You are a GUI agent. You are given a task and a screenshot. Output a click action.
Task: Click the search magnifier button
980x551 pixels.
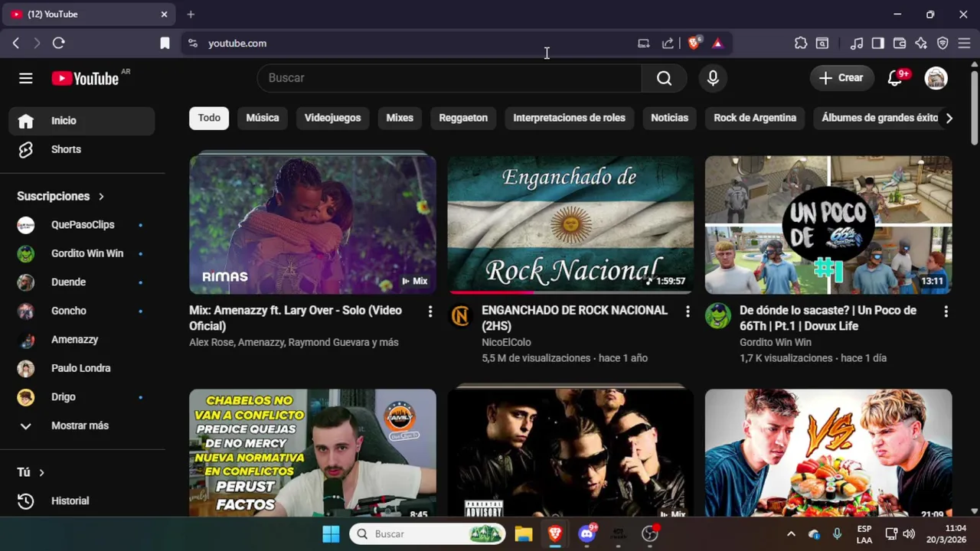664,78
